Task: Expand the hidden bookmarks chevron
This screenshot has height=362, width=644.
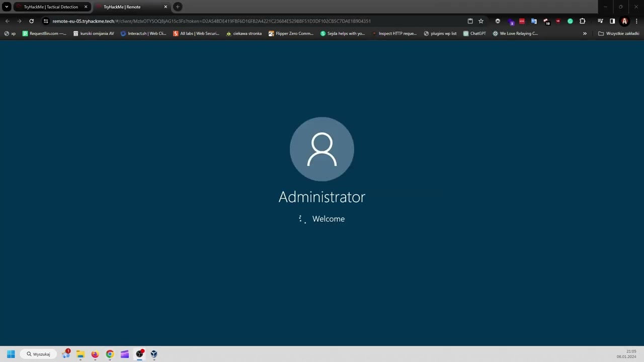Action: tap(585, 34)
